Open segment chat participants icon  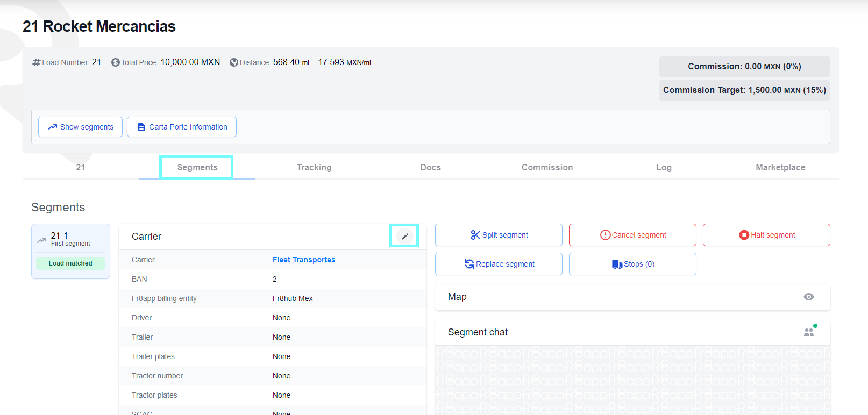click(809, 332)
